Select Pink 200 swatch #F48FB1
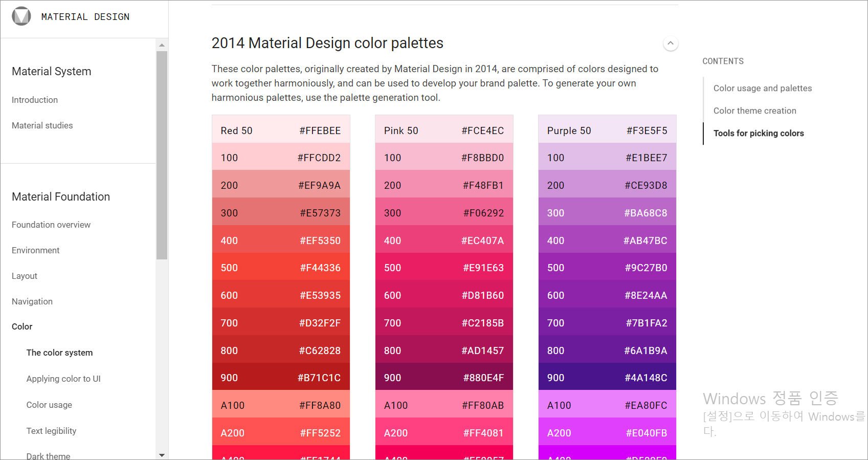Screen dimensions: 868x460 tap(444, 184)
